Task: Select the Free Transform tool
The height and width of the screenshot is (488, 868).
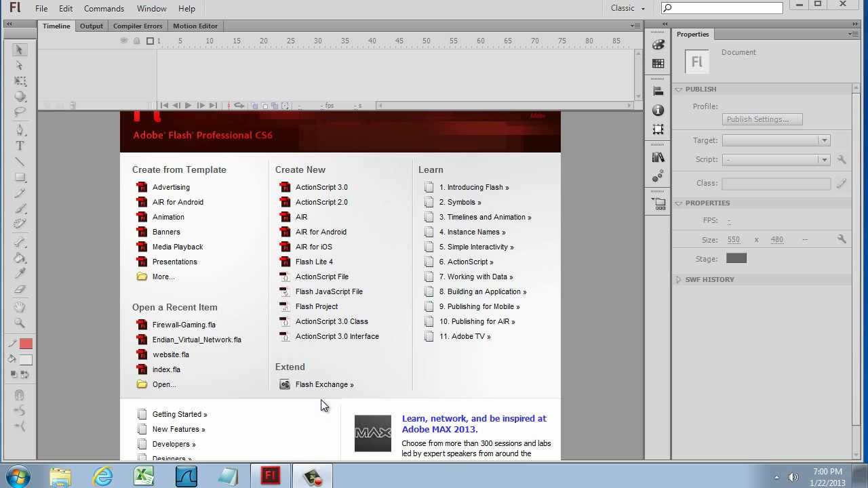Action: pos(20,81)
